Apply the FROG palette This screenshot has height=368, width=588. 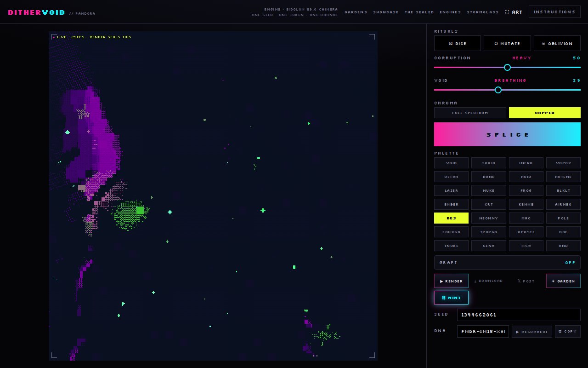(526, 190)
